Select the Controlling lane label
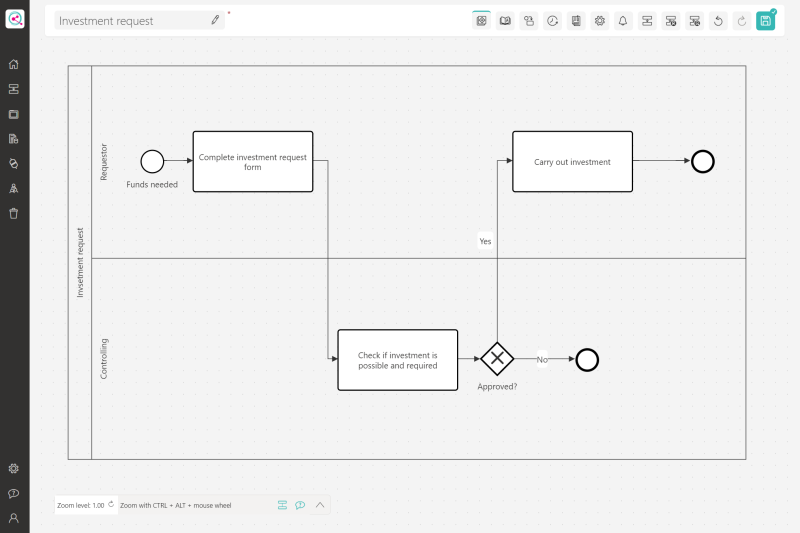800x533 pixels. 104,359
